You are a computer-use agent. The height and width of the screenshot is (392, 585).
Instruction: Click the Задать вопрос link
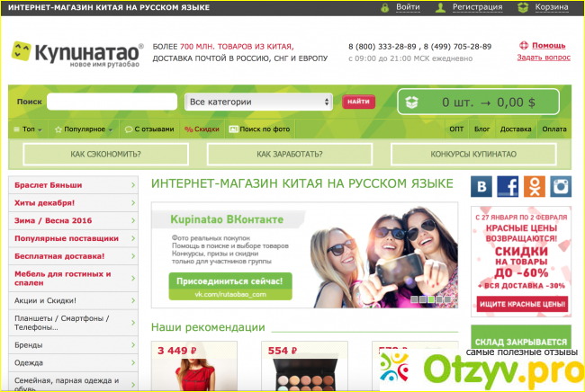coord(544,57)
